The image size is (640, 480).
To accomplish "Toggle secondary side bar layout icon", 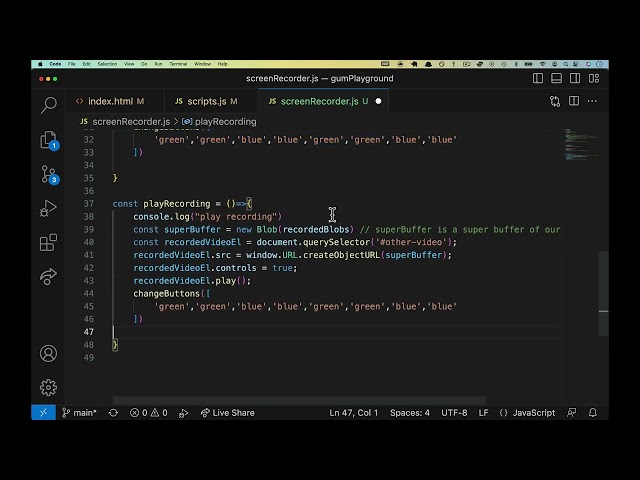I will pos(575,78).
